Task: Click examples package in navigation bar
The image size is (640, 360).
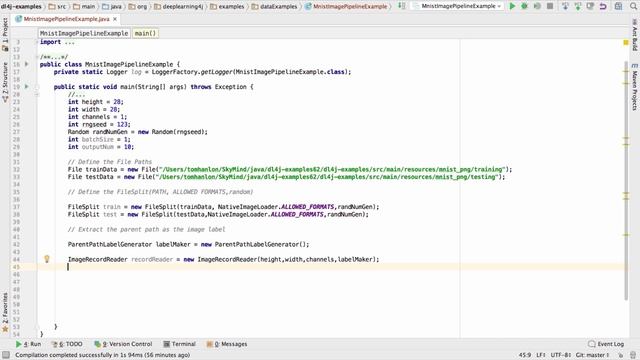Action: click(227, 6)
